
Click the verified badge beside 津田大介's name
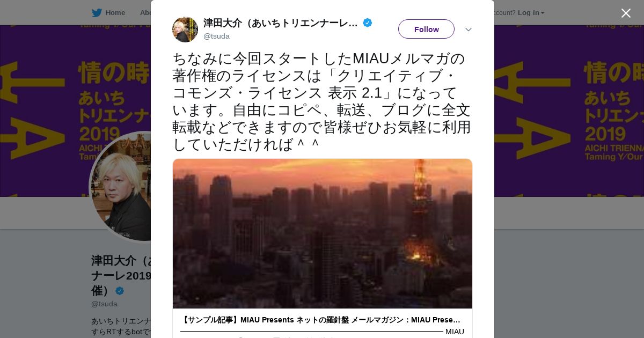tap(368, 23)
